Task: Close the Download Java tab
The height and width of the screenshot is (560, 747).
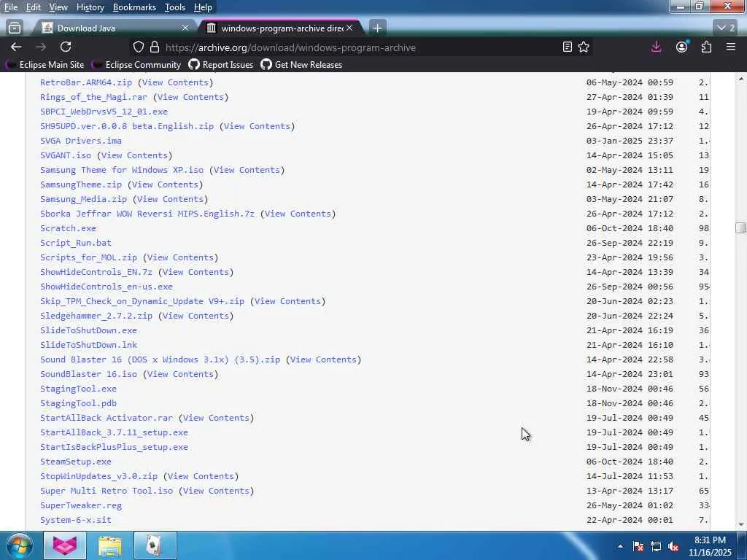Action: (x=185, y=28)
